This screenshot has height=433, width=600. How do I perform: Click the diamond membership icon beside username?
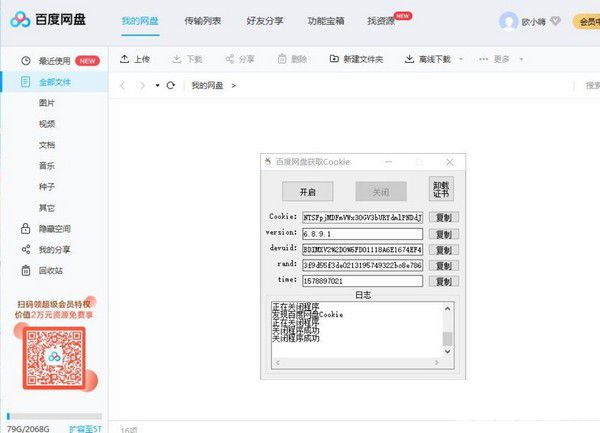[x=555, y=21]
